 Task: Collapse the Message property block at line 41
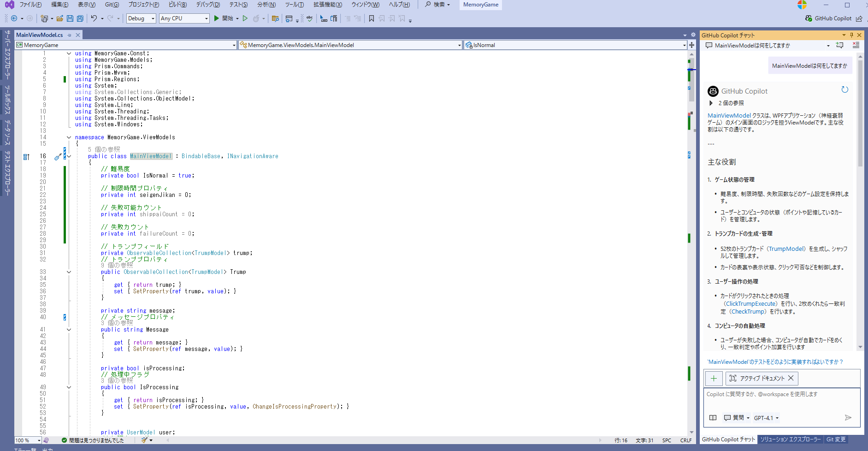point(69,330)
